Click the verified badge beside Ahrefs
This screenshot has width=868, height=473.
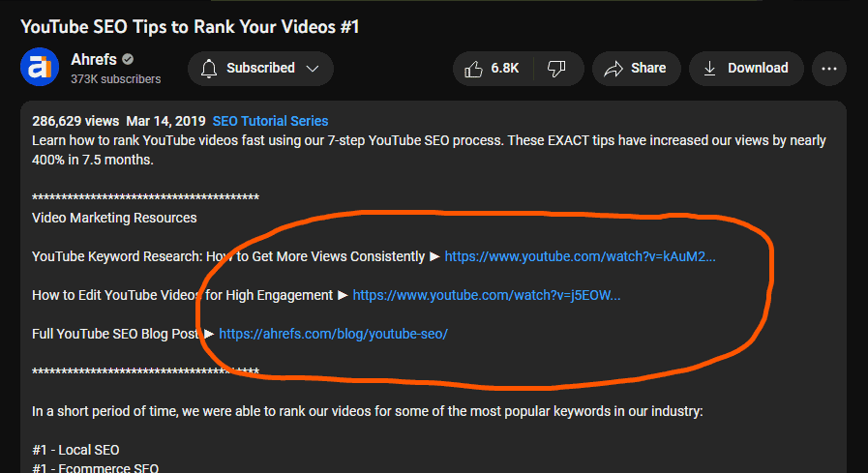(x=128, y=59)
